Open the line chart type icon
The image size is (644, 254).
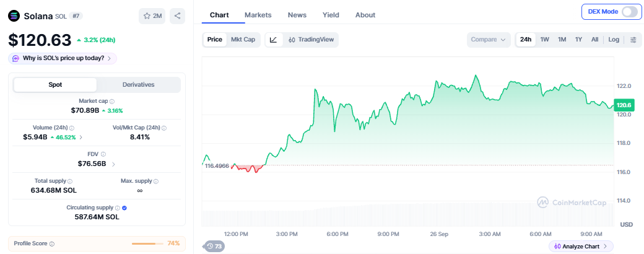click(x=274, y=40)
